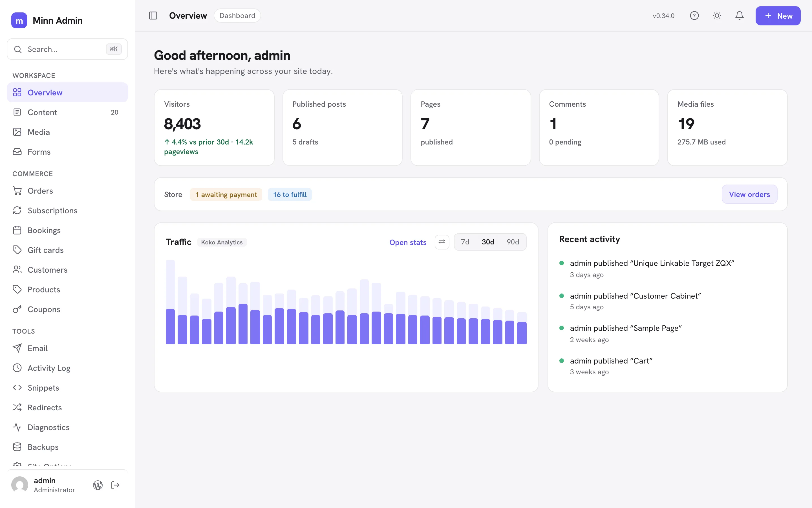Click the Media image icon
Viewport: 812px width, 508px height.
tap(17, 132)
